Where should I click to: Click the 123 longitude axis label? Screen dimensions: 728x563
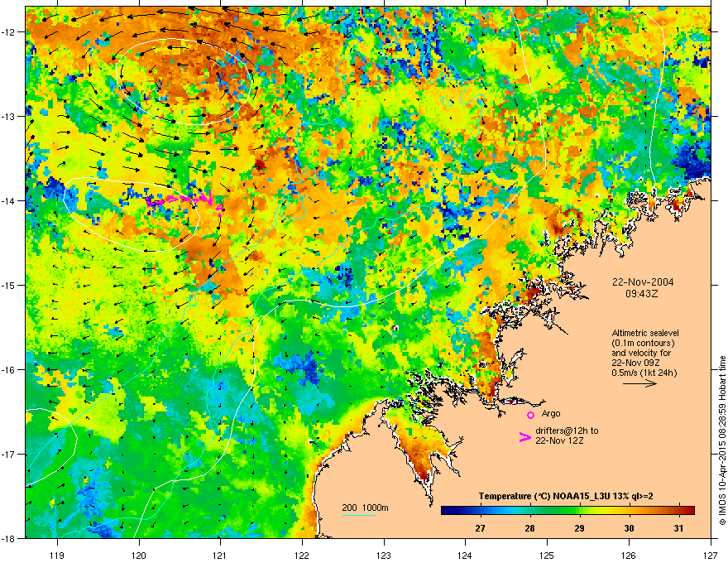point(384,555)
